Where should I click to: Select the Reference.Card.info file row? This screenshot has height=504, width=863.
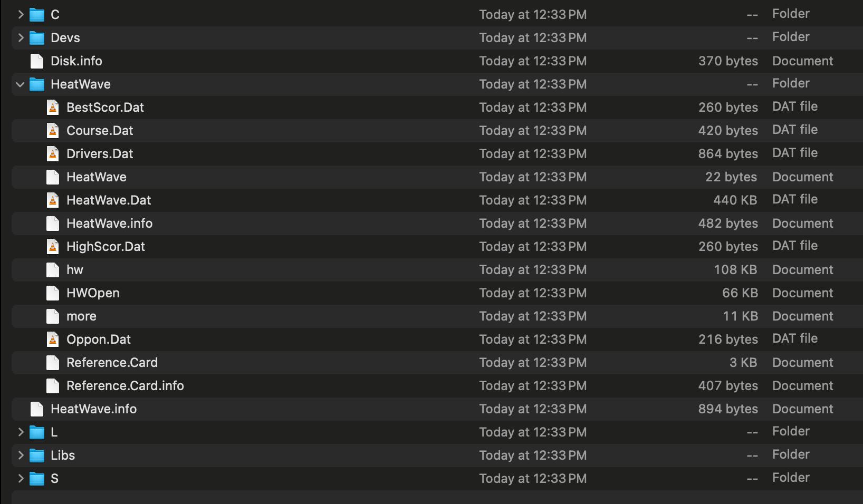pos(437,386)
